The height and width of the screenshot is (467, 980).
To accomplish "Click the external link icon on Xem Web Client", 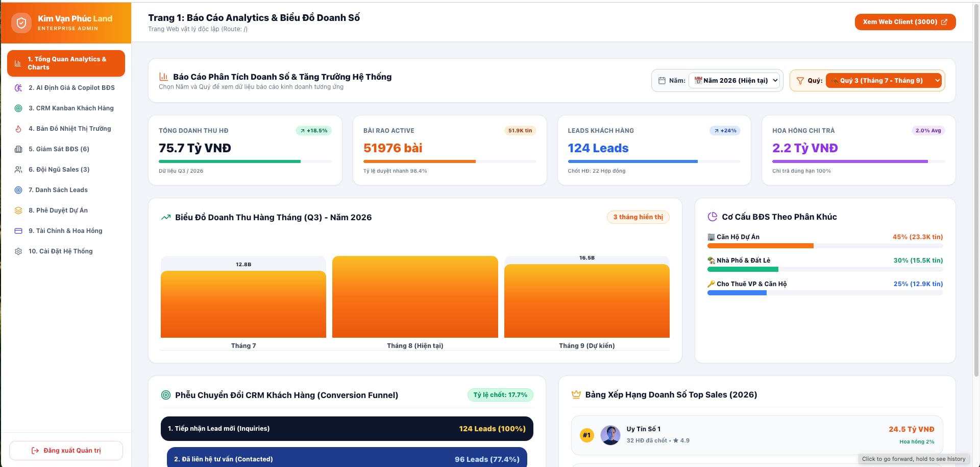I will pyautogui.click(x=944, y=22).
